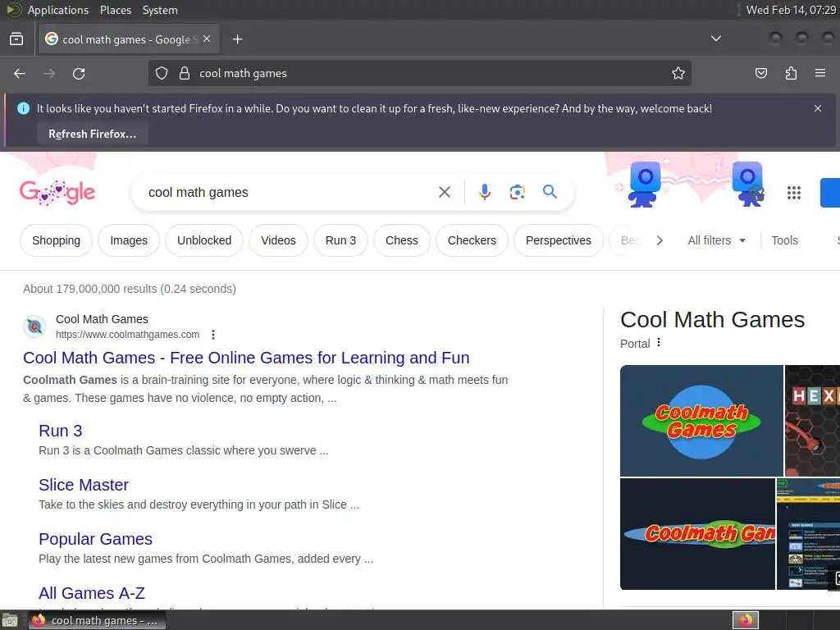Click the clock Wed Feb 14, 07:29
840x630 pixels.
click(x=791, y=10)
